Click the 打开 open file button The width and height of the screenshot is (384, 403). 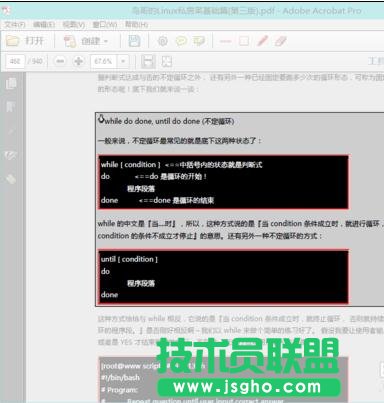pyautogui.click(x=25, y=41)
